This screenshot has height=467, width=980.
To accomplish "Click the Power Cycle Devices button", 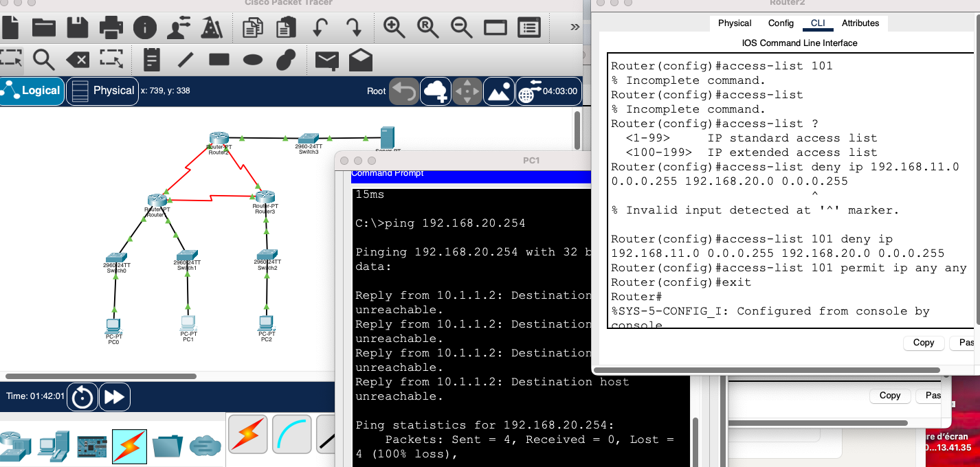I will click(82, 397).
